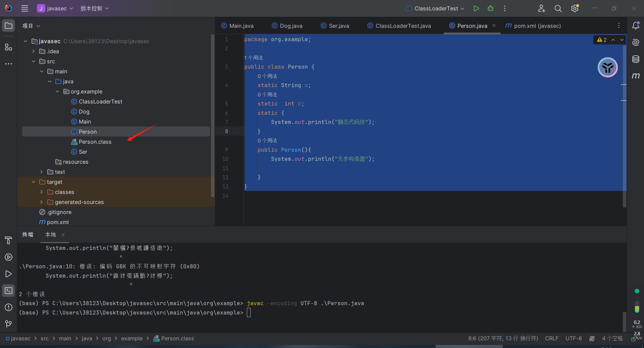The image size is (644, 348).
Task: Open IDE settings gear icon
Action: [x=575, y=8]
